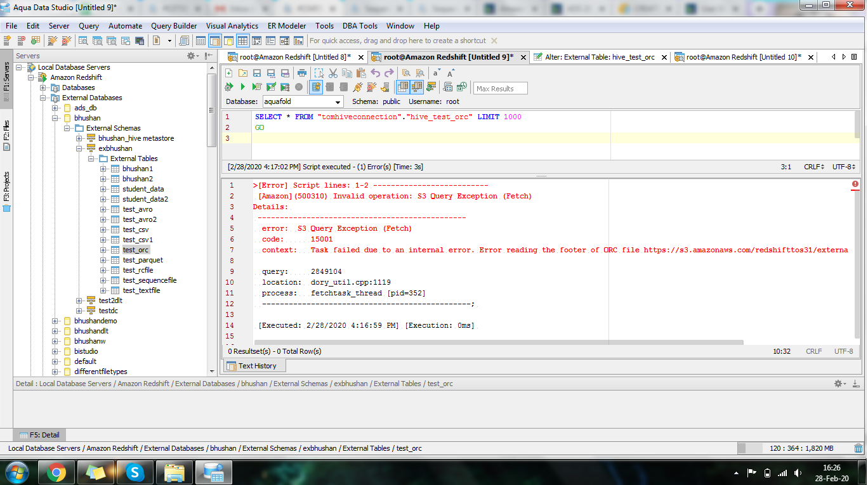The image size is (868, 485).
Task: Select the F5: Detail tab
Action: [40, 435]
